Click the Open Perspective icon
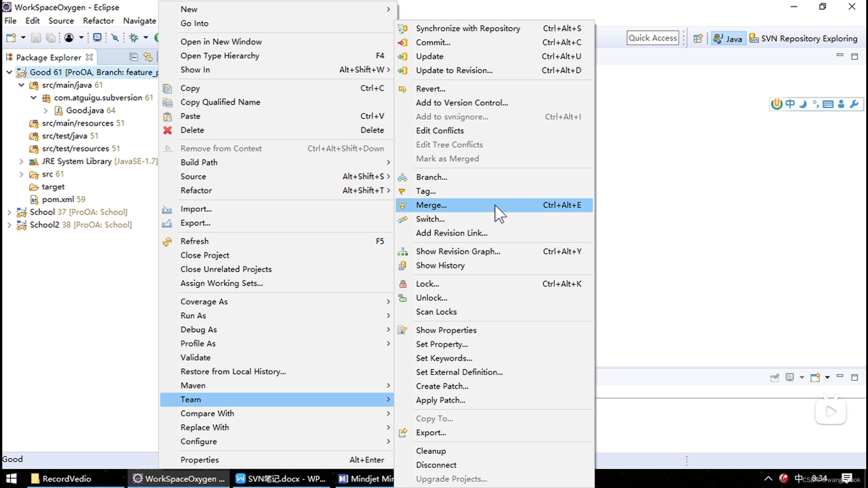This screenshot has height=488, width=868. (698, 38)
